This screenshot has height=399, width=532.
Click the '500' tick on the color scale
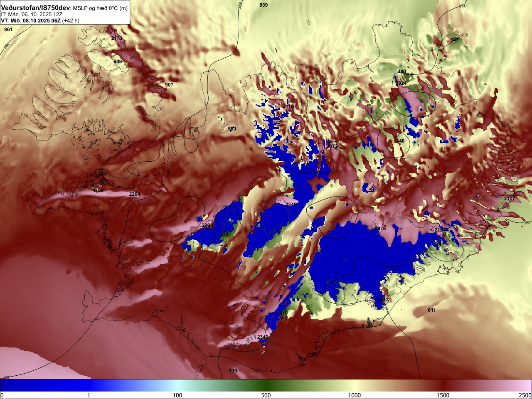[x=266, y=395]
